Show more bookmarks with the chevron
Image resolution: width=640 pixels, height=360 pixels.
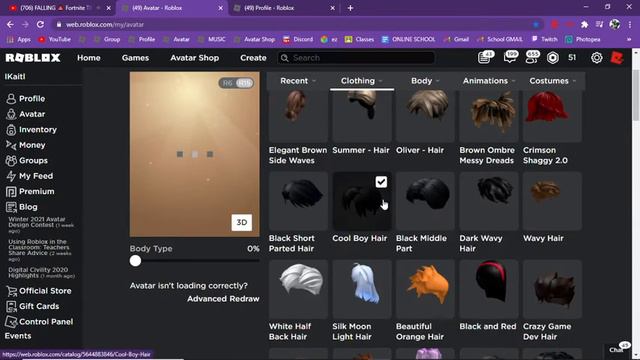(629, 40)
